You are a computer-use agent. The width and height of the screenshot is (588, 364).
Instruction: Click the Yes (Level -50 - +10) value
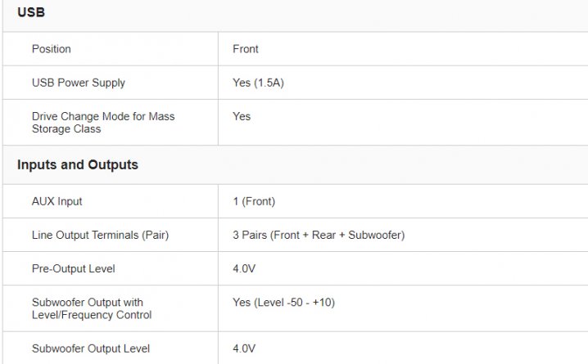coord(283,302)
